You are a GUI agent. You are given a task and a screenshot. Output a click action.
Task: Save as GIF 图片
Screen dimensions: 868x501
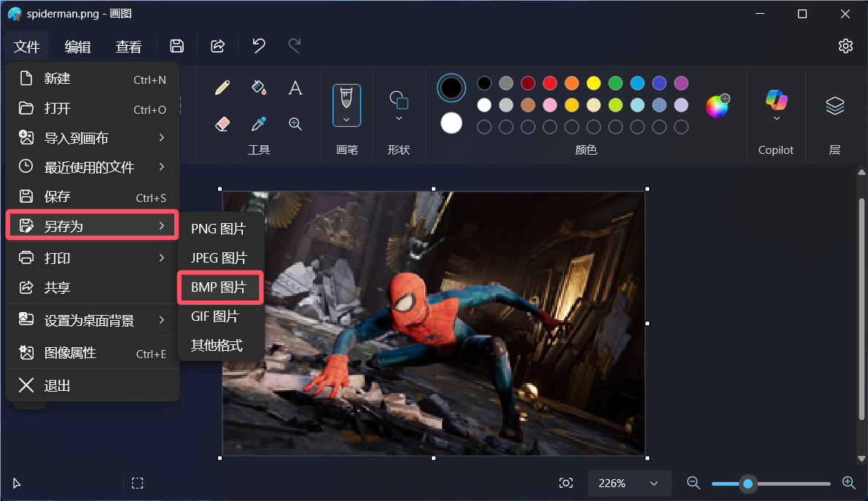coord(220,316)
